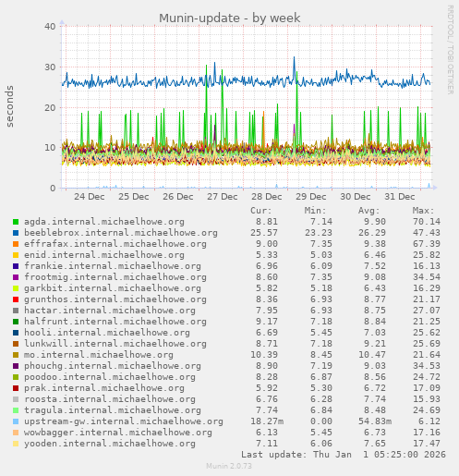Click the 24 Dec axis label

pos(90,197)
